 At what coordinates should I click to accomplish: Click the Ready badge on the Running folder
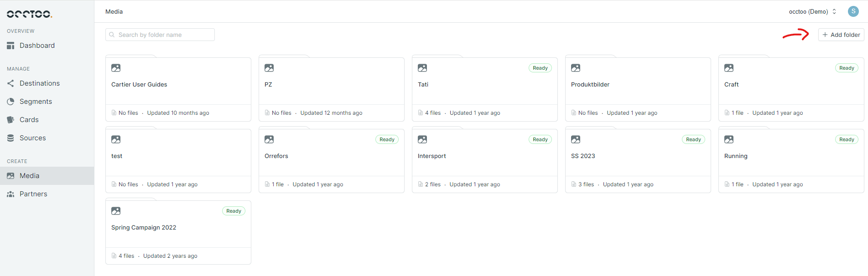click(847, 139)
